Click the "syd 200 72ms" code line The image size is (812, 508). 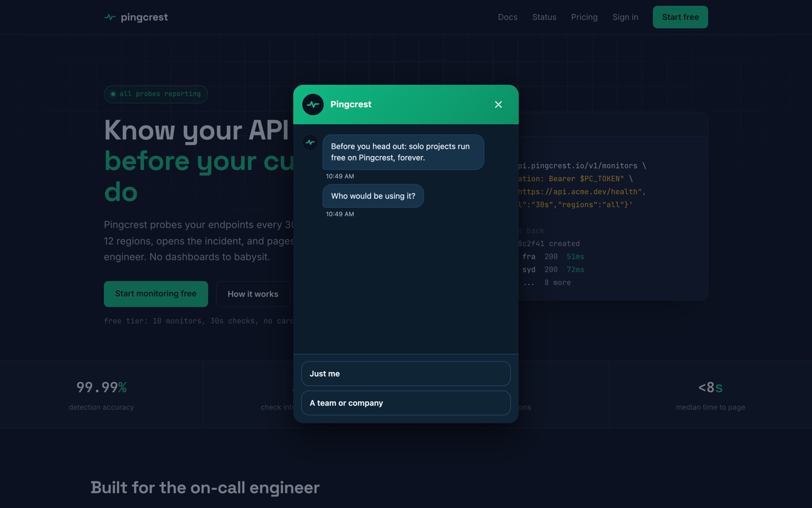click(553, 270)
